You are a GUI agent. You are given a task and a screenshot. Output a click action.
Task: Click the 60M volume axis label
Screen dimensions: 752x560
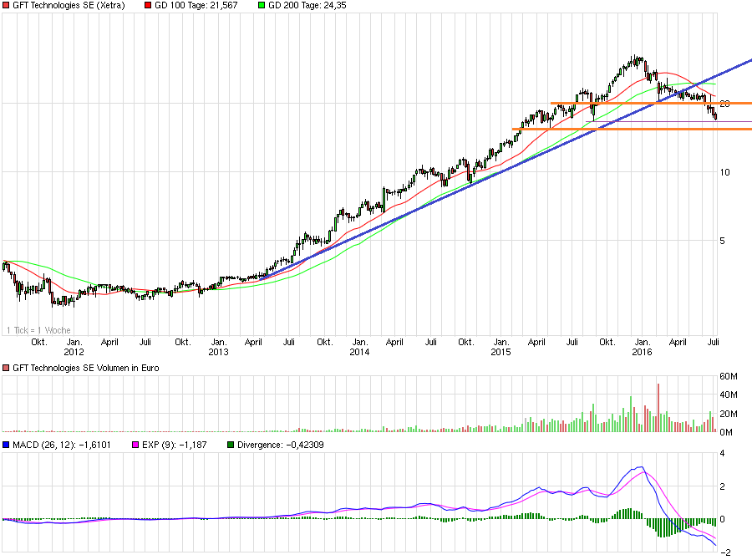728,376
